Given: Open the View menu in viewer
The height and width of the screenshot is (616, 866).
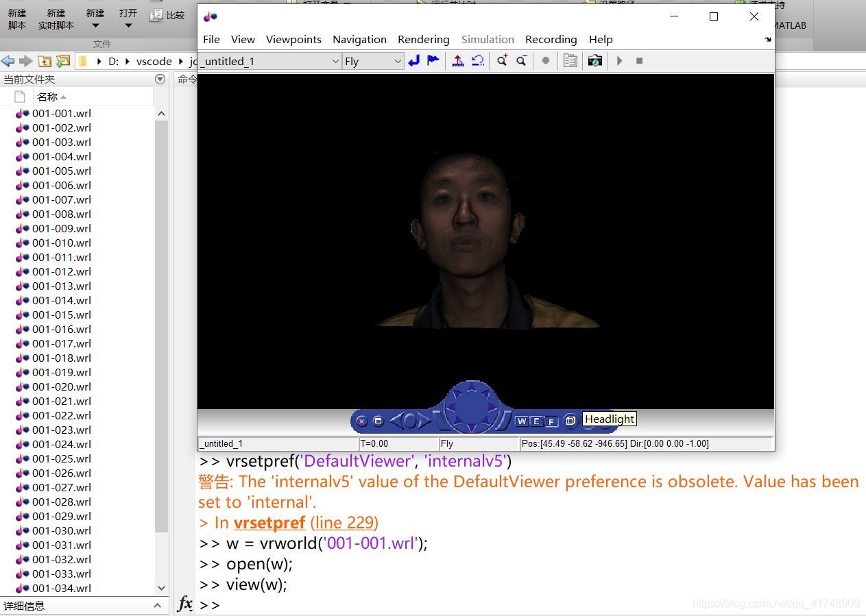Looking at the screenshot, I should (x=243, y=39).
